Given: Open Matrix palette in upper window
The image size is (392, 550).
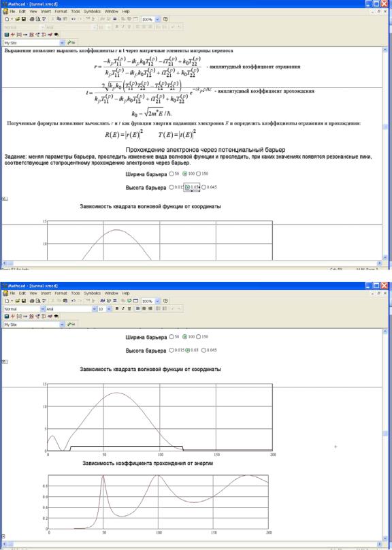Looking at the screenshot, I should [19, 35].
